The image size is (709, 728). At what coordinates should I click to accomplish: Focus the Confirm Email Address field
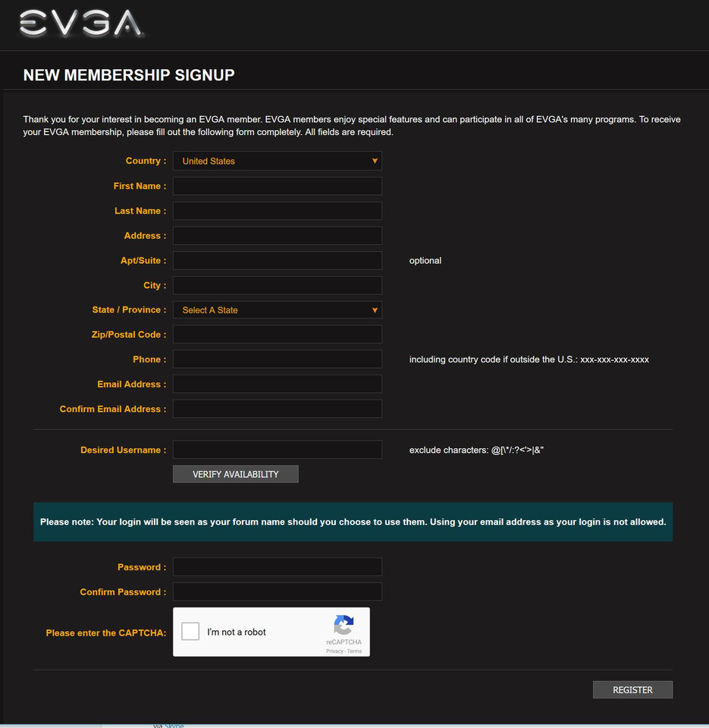[x=277, y=409]
